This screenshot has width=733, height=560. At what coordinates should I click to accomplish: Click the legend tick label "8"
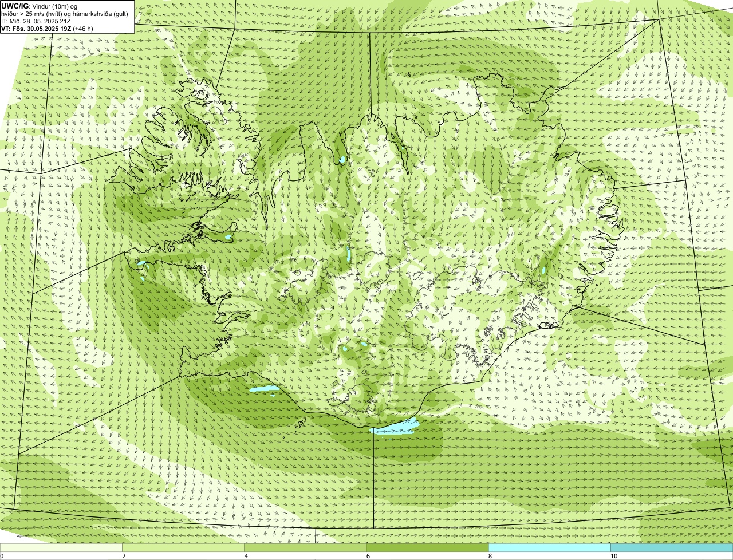tap(490, 556)
